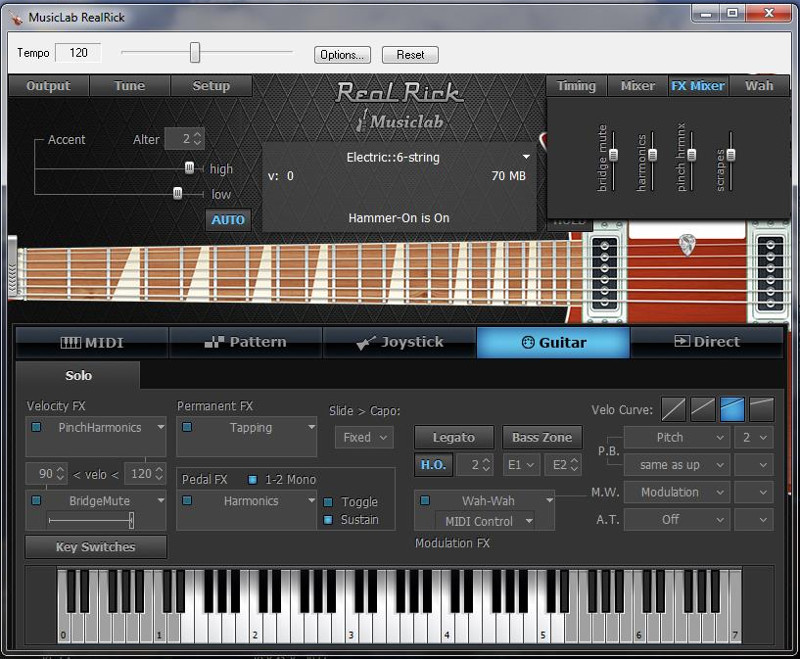Open the Mixer tab
The image size is (800, 659).
(x=638, y=86)
